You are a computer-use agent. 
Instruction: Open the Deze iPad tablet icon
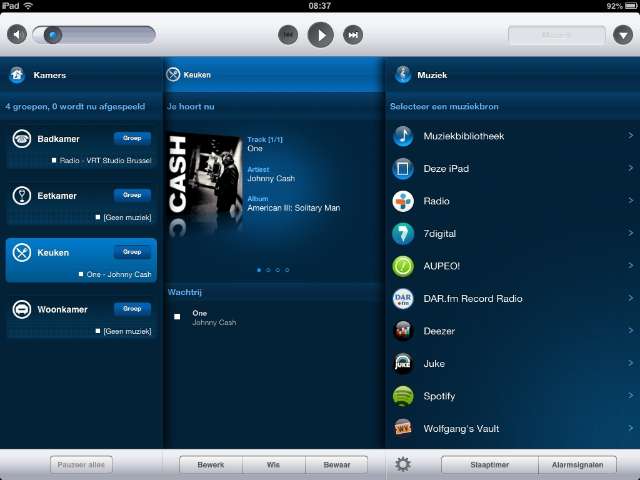(x=403, y=169)
